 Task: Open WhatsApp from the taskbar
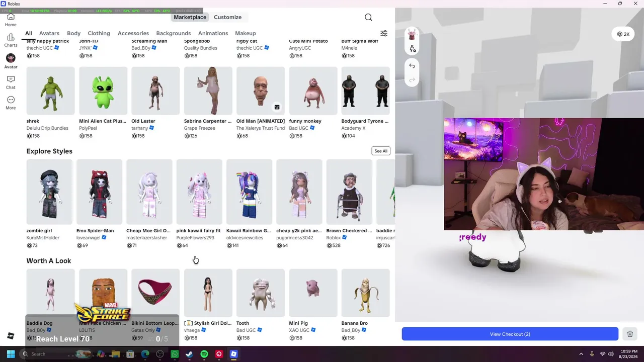[175, 354]
